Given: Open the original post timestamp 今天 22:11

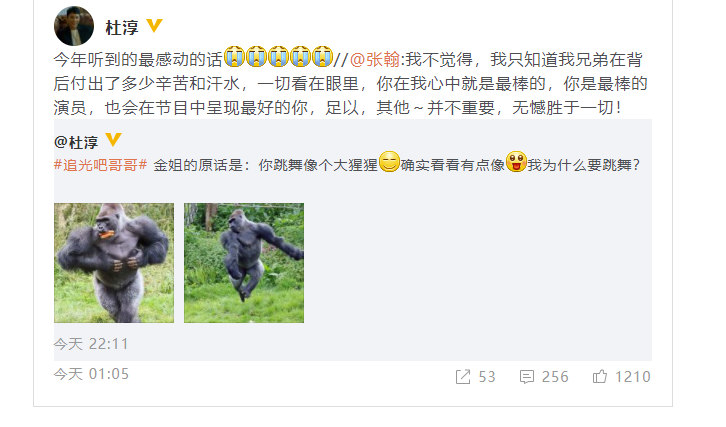Looking at the screenshot, I should (91, 344).
